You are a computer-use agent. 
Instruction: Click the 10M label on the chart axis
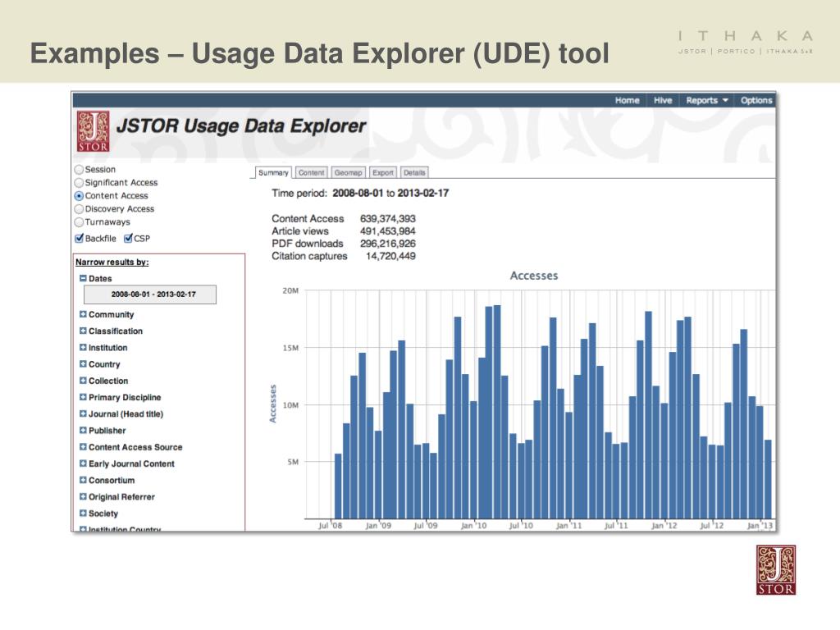click(x=291, y=405)
